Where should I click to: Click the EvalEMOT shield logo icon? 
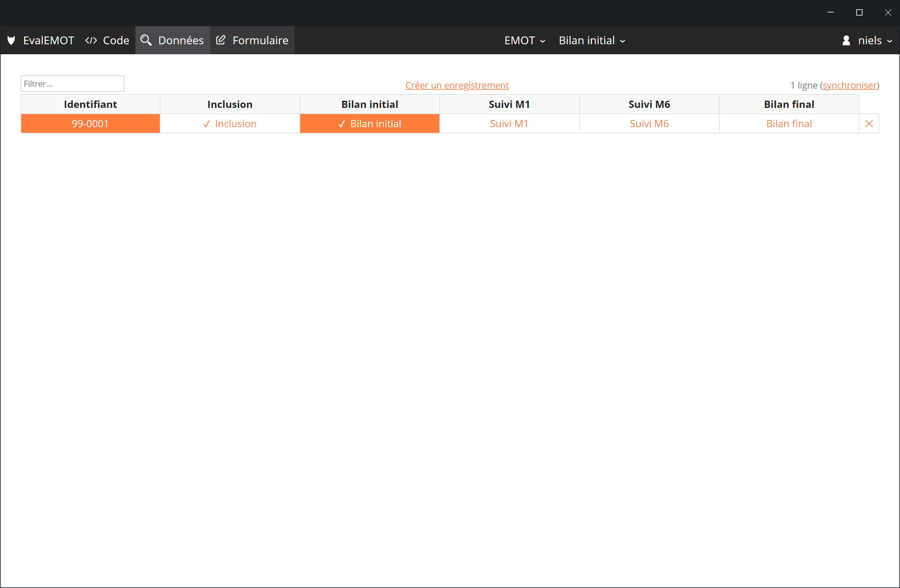(x=11, y=41)
